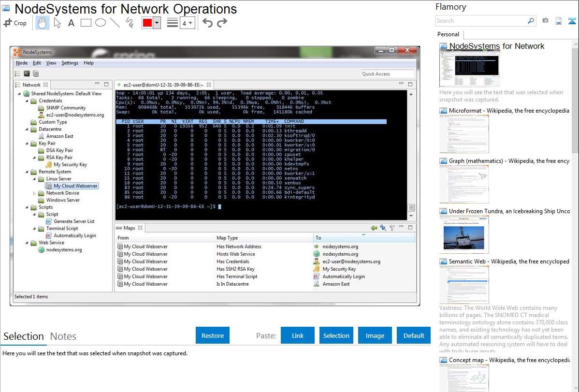Screen dimensions: 579x392
Task: Open Under Frozen Tundra snapshot
Action: [464, 234]
